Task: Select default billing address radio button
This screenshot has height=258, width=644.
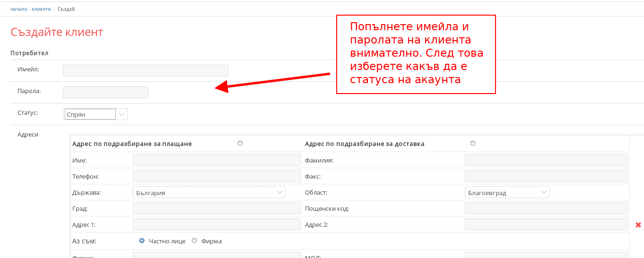Action: tap(240, 143)
